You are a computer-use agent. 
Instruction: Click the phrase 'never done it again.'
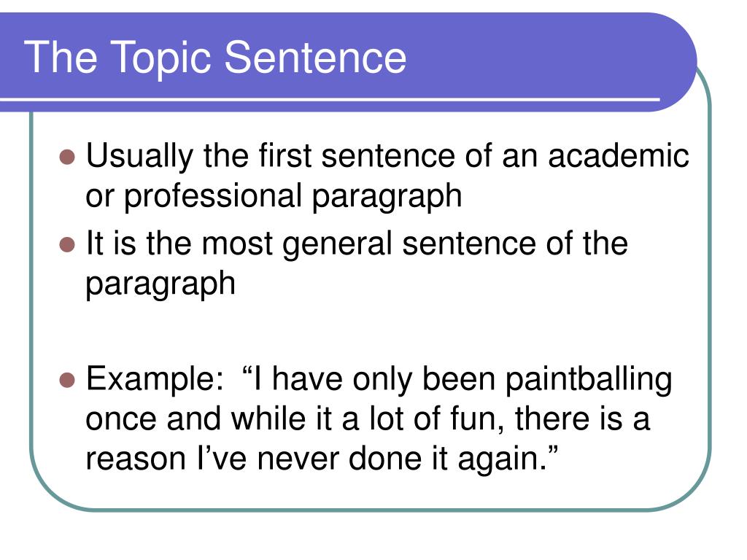402,458
